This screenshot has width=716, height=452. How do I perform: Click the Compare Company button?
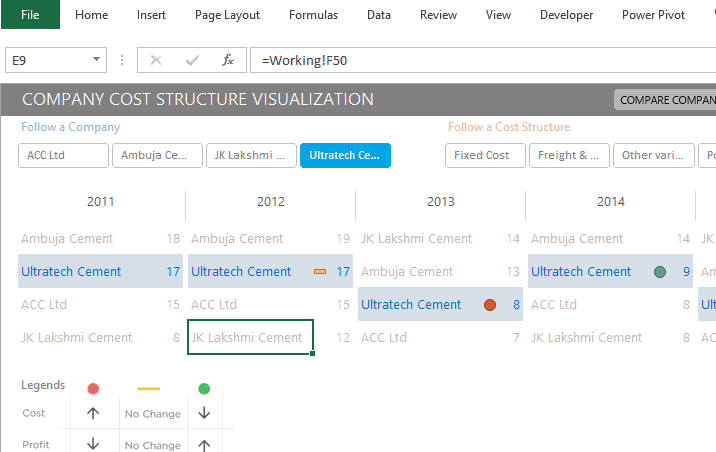coord(666,100)
